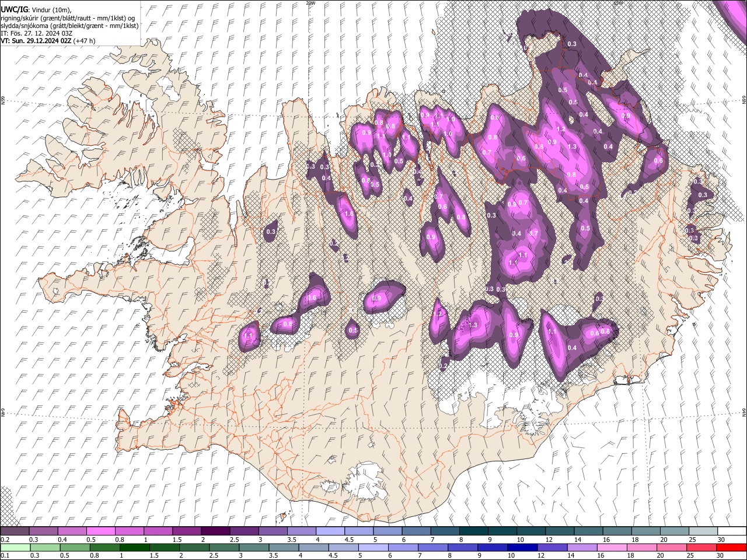Select the 'rigning/skúrir (grænt/blátt/rautt - mm/1klst)' line
747x560 pixels.
[68, 17]
